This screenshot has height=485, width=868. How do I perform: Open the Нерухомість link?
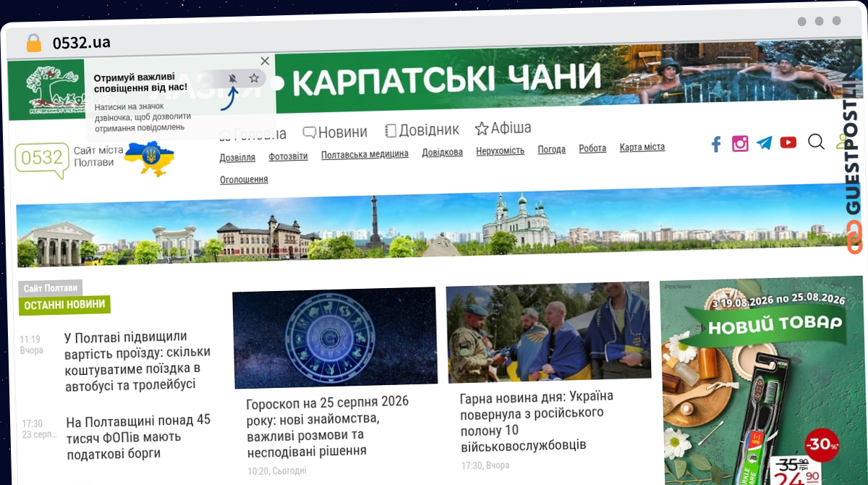click(500, 151)
